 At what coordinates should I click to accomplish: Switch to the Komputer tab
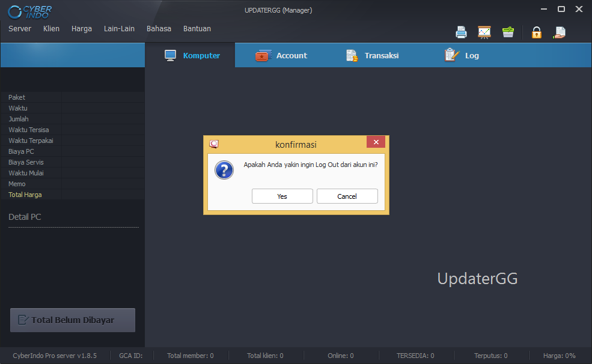click(190, 55)
